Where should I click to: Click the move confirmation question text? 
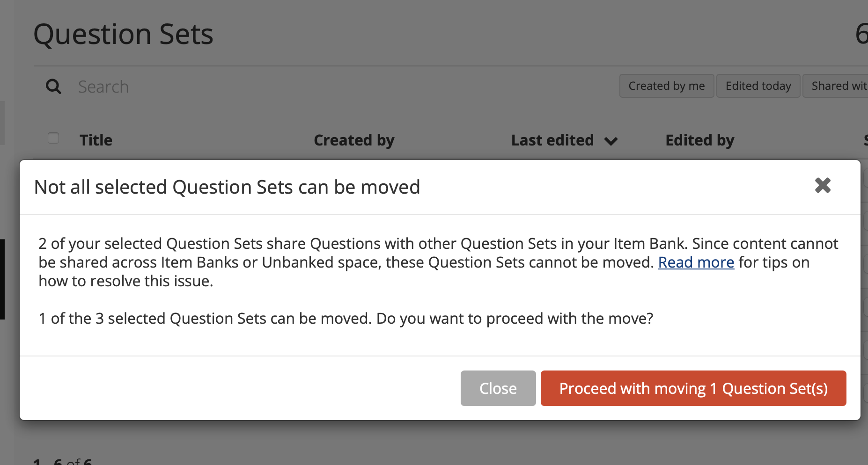(x=346, y=319)
